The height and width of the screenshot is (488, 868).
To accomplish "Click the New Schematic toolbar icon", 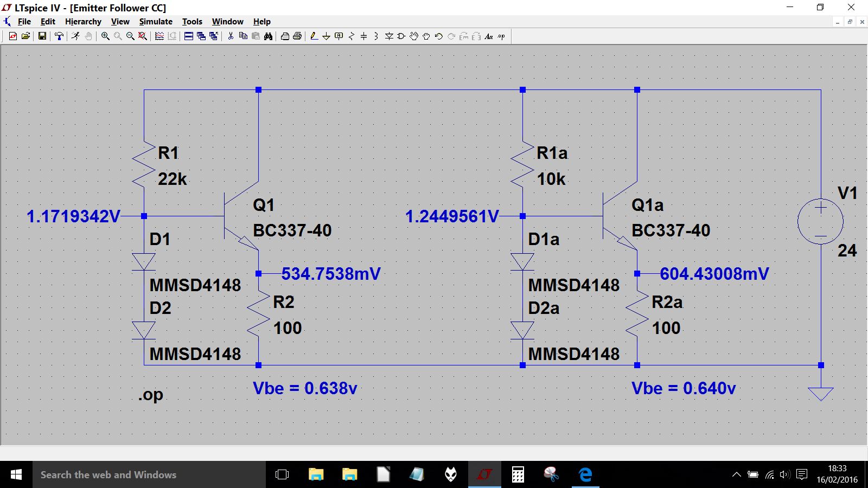I will pyautogui.click(x=13, y=36).
